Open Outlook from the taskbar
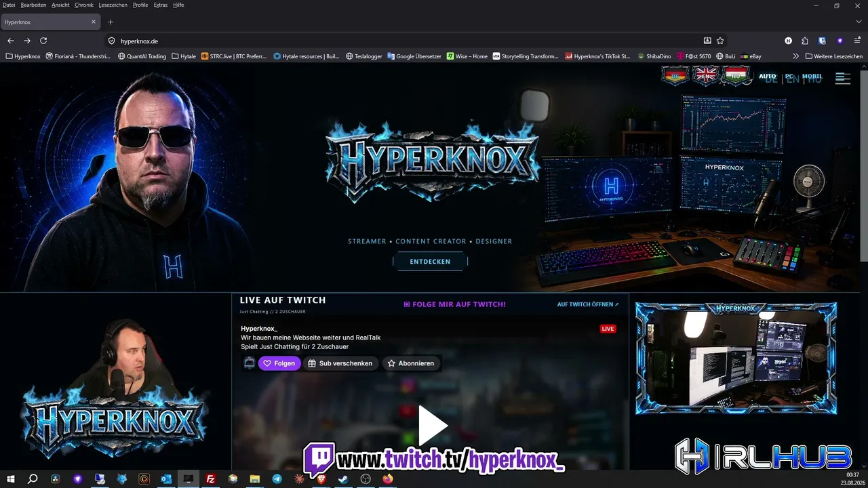Image resolution: width=868 pixels, height=488 pixels. pos(166,479)
